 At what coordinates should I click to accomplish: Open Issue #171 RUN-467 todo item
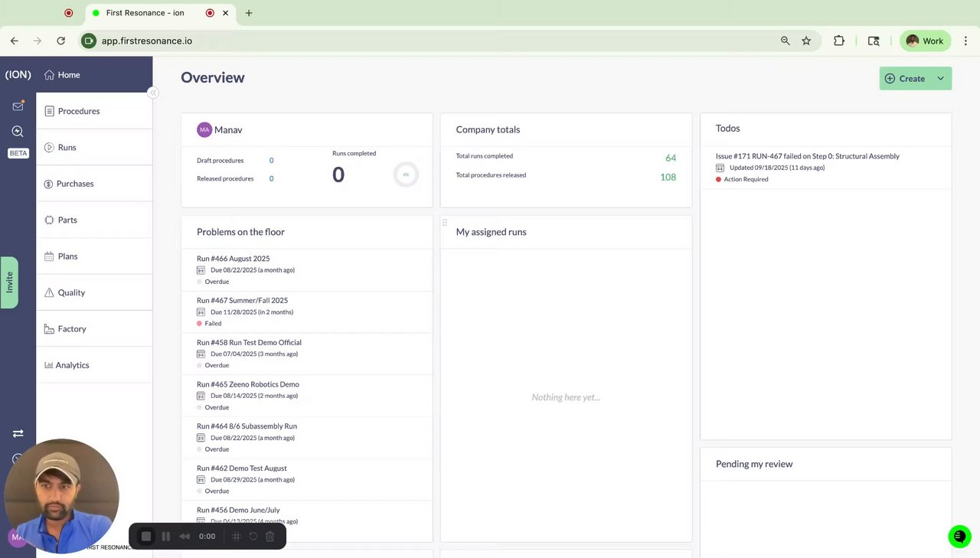pyautogui.click(x=825, y=167)
